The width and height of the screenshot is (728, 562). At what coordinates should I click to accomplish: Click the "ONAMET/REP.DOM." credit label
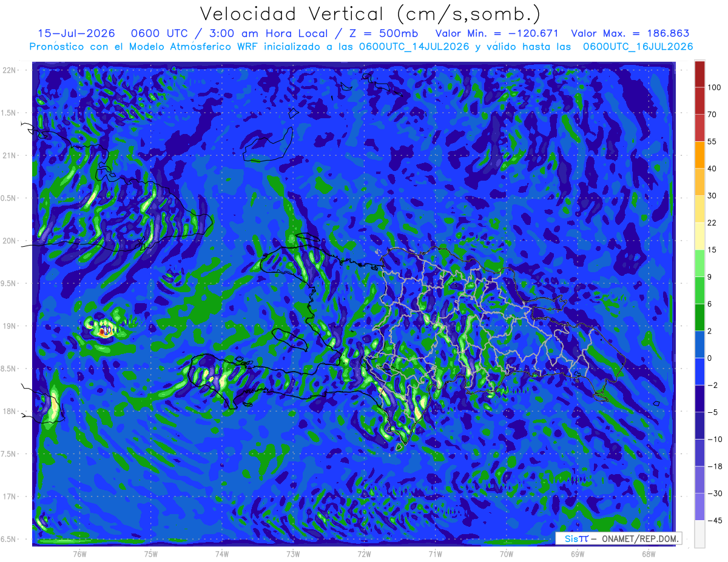coord(640,539)
